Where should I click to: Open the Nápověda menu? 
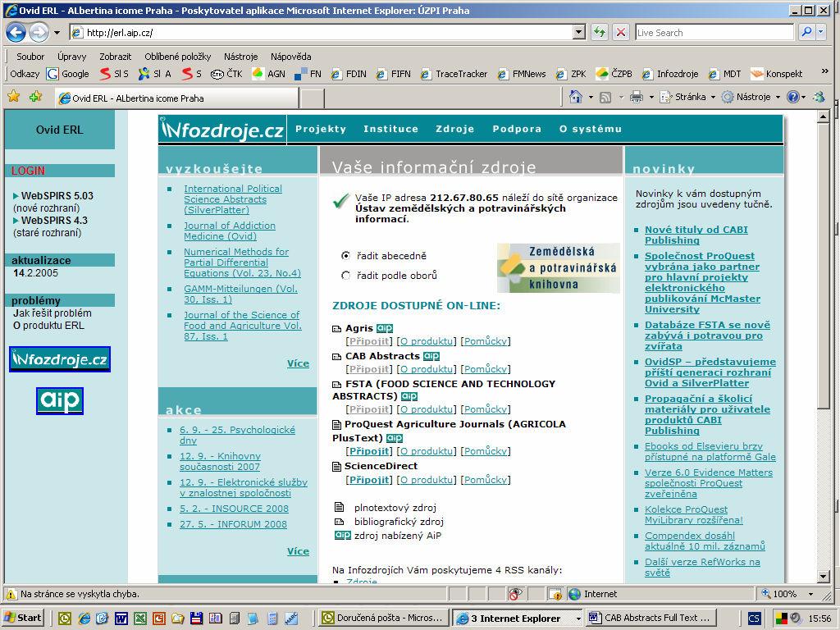tap(291, 57)
